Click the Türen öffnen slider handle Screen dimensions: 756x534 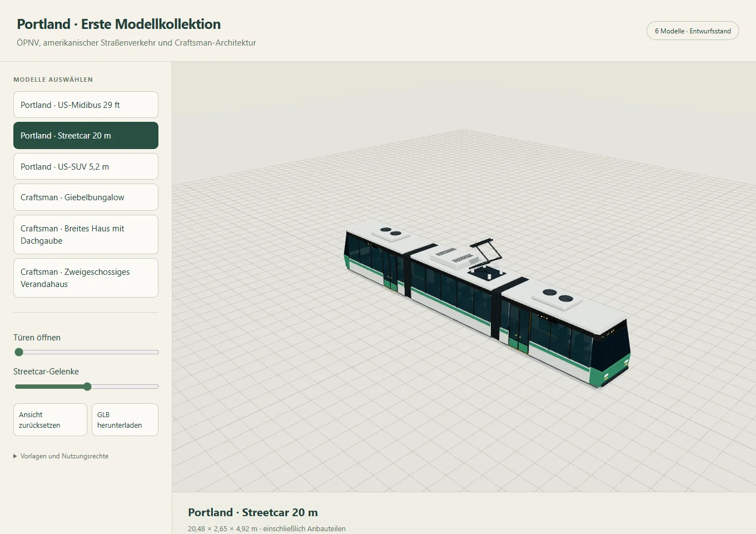click(19, 352)
